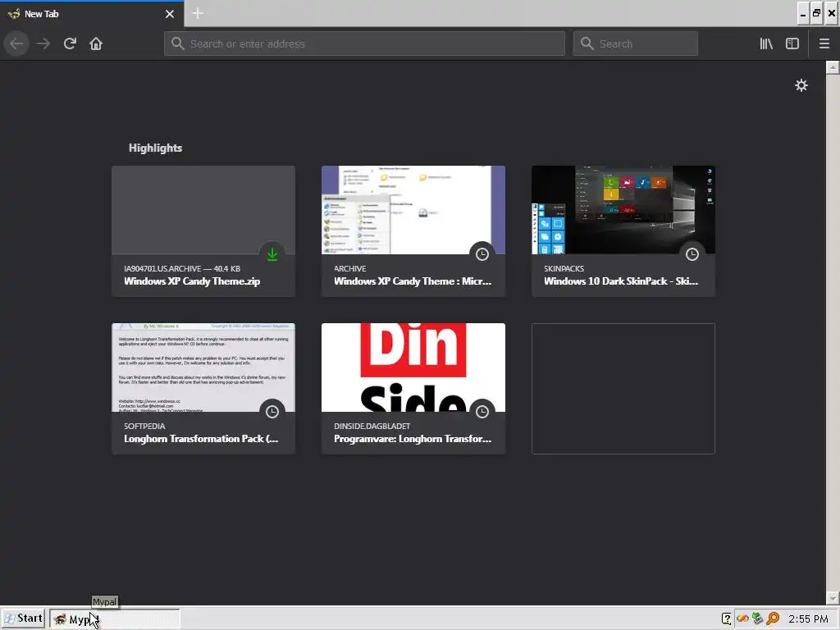Open 'Windows XP Candy Theme : Micr...' link
This screenshot has width=840, height=630.
413,281
